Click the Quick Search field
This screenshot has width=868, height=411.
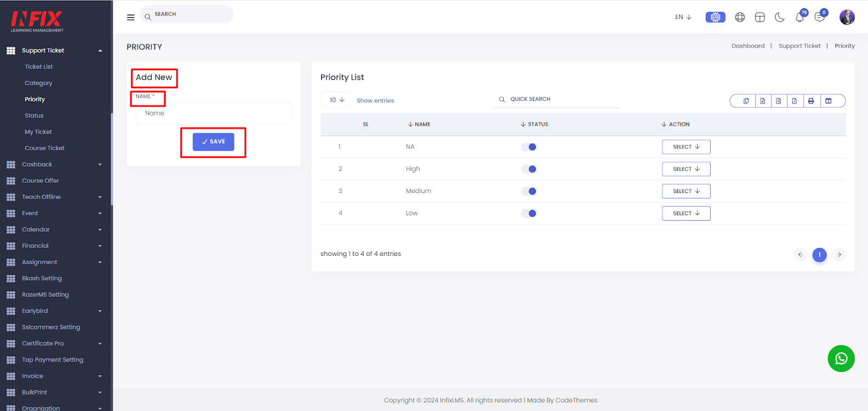coord(557,99)
